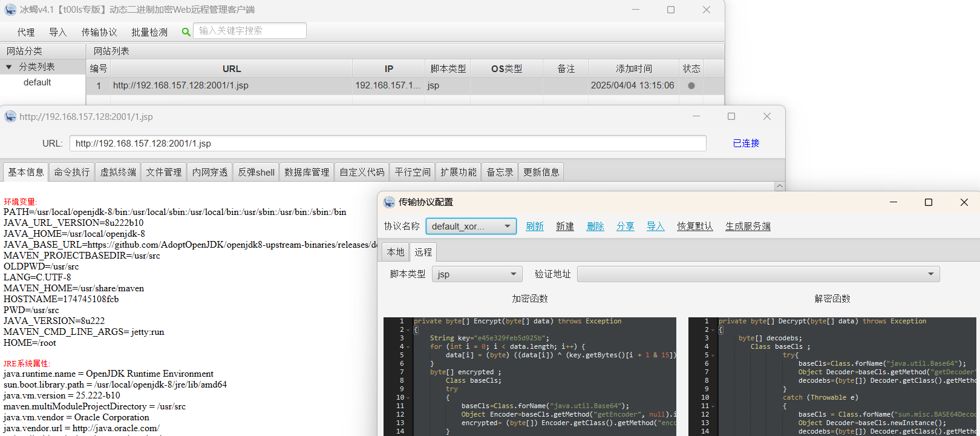Click the 2025/04/04 13:15:06 add-time cell
Viewport: 980px width, 436px height.
click(633, 85)
